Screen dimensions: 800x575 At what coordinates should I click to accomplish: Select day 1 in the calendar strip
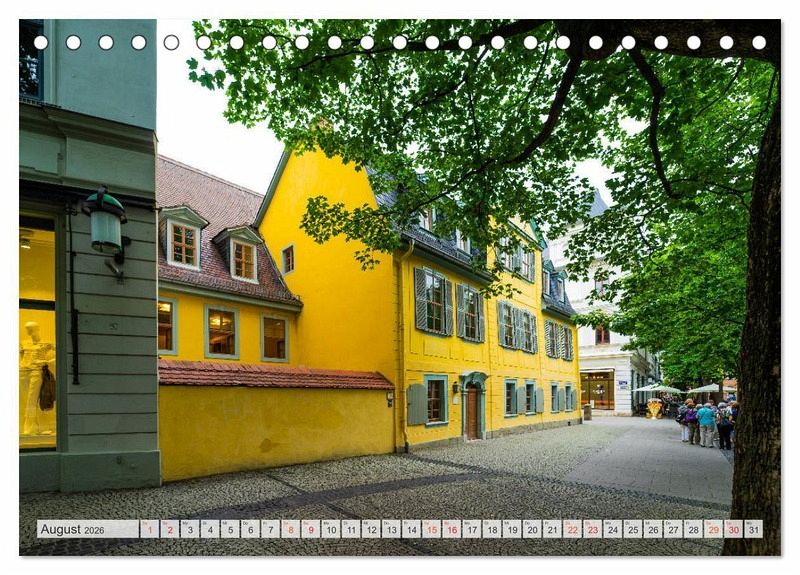(x=149, y=529)
